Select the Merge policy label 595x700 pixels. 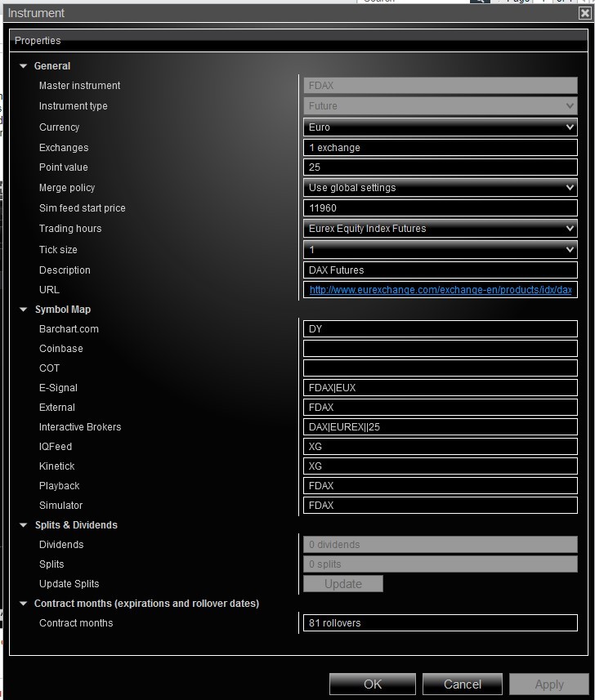click(x=67, y=188)
